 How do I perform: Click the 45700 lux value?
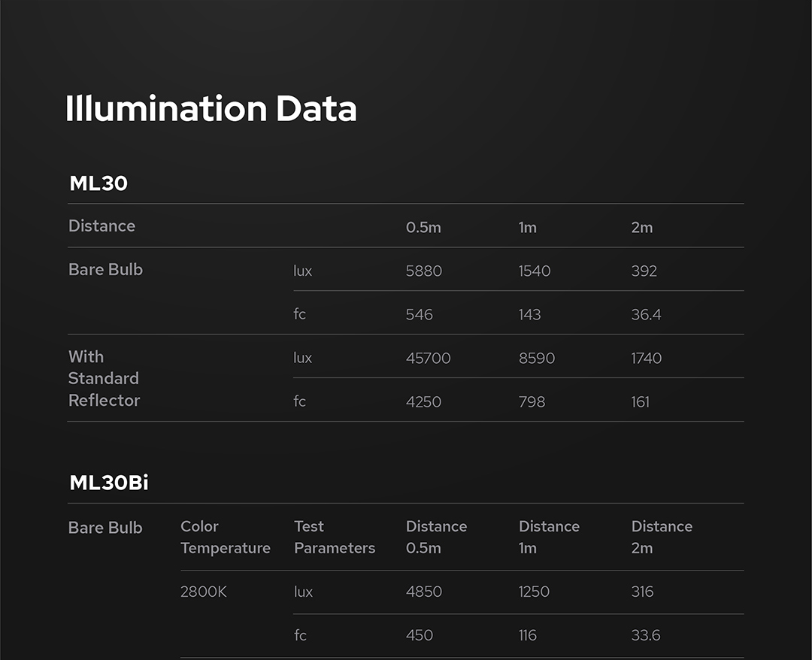pyautogui.click(x=428, y=358)
